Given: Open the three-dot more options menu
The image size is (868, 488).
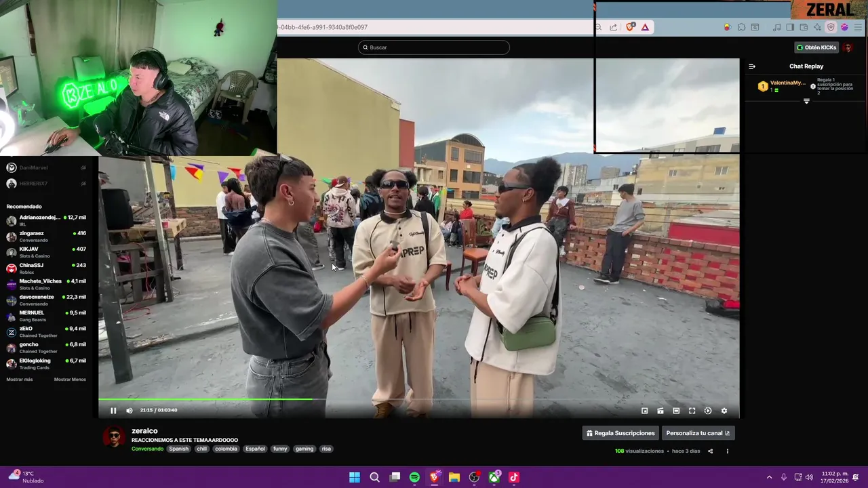Looking at the screenshot, I should [727, 451].
